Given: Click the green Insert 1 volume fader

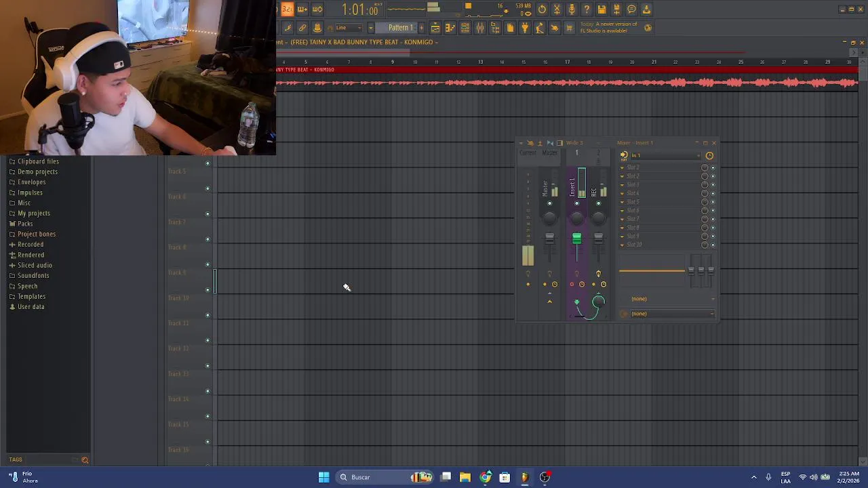Looking at the screenshot, I should [x=576, y=239].
